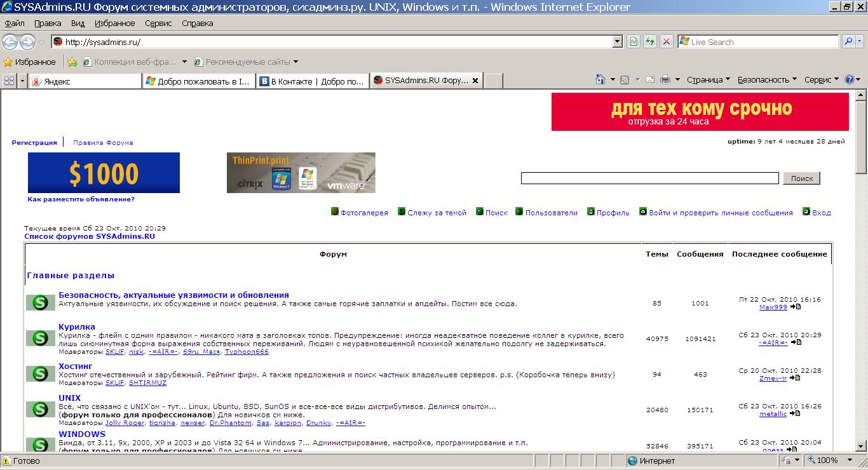Open Favorites star button
The width and height of the screenshot is (868, 470).
(29, 62)
